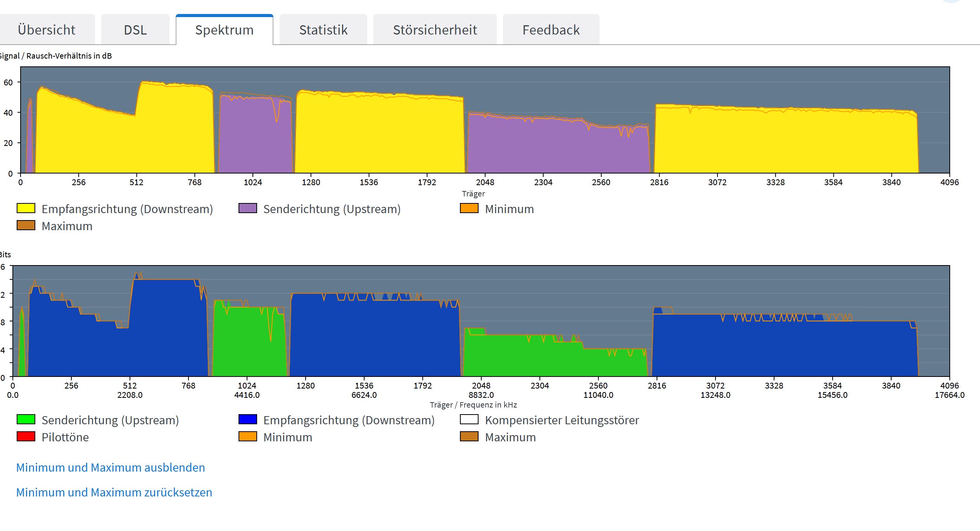Click the white Kompensierter Leitungsstörer swatch
The height and width of the screenshot is (531, 980).
coord(469,420)
